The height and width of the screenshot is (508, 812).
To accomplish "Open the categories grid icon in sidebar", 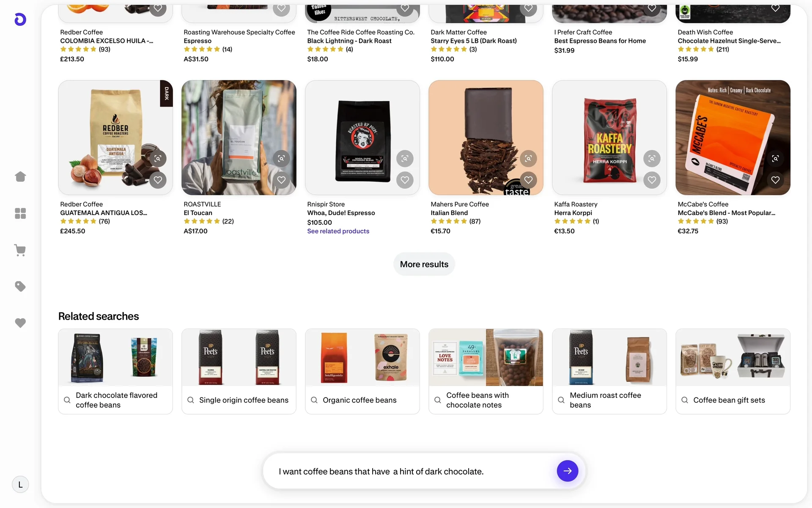I will pos(20,213).
